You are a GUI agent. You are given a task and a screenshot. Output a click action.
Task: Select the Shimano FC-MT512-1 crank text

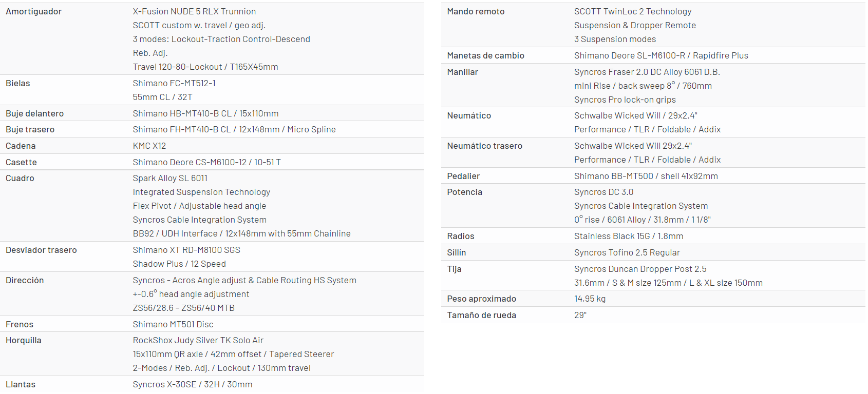[x=174, y=83]
